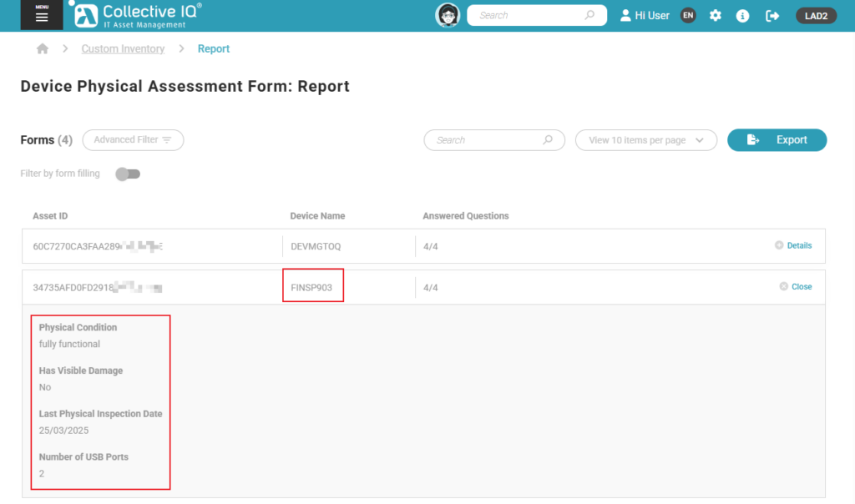The image size is (855, 504).
Task: Click the settings gear in top bar
Action: click(716, 15)
